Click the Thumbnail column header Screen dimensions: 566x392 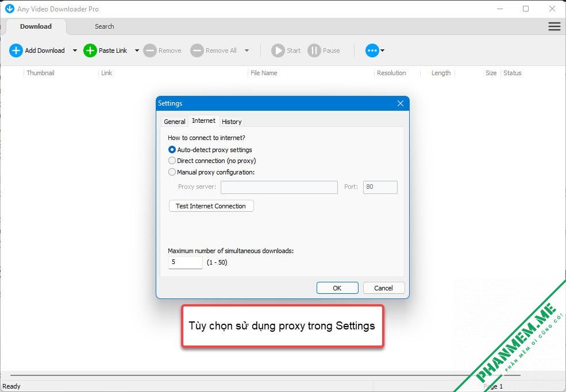(40, 73)
